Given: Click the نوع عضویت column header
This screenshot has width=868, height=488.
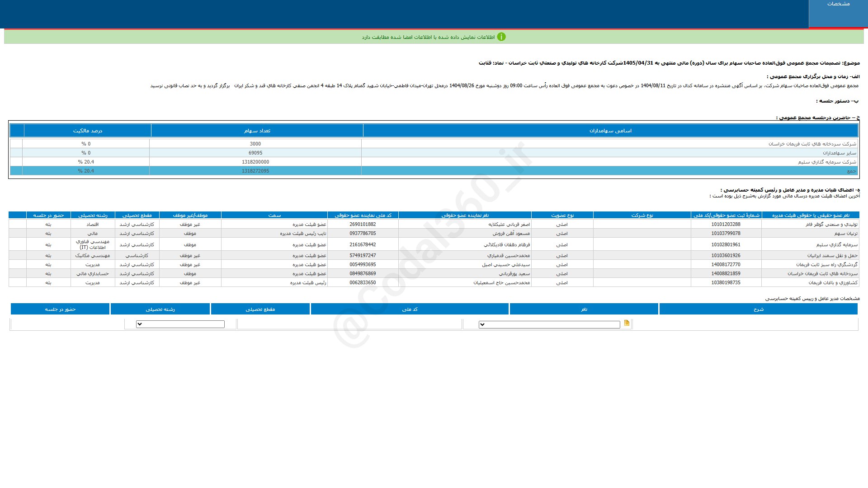Looking at the screenshot, I should (x=562, y=215).
